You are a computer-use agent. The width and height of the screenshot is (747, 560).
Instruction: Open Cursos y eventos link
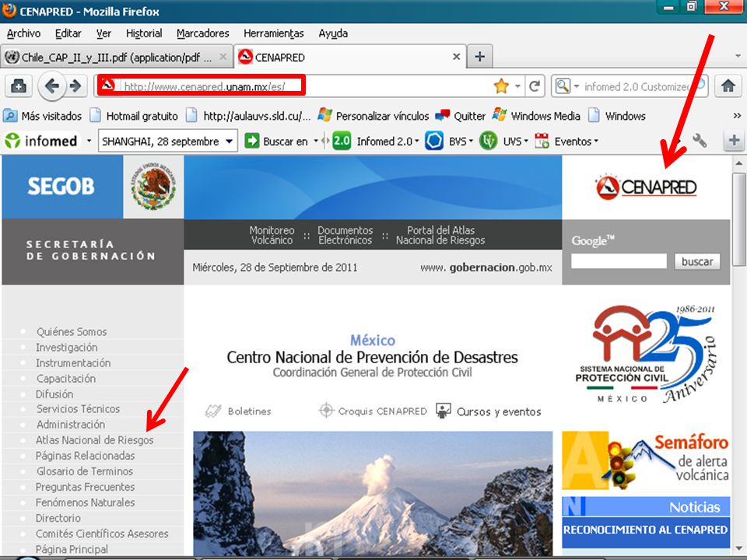coord(489,411)
